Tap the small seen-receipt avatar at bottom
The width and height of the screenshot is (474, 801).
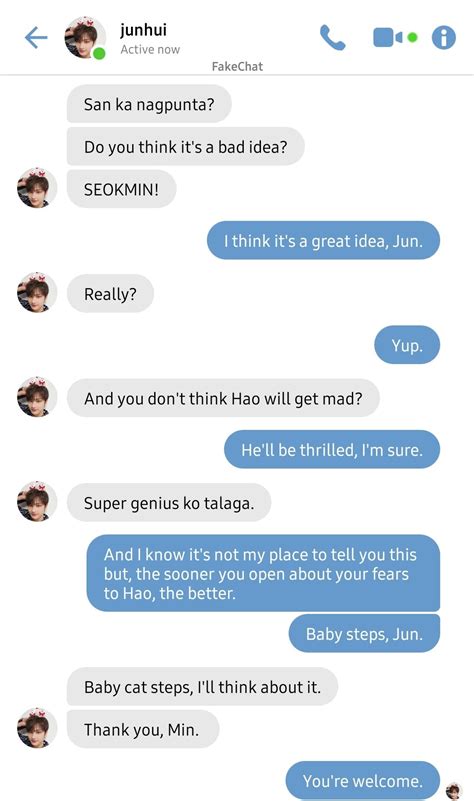(x=454, y=791)
